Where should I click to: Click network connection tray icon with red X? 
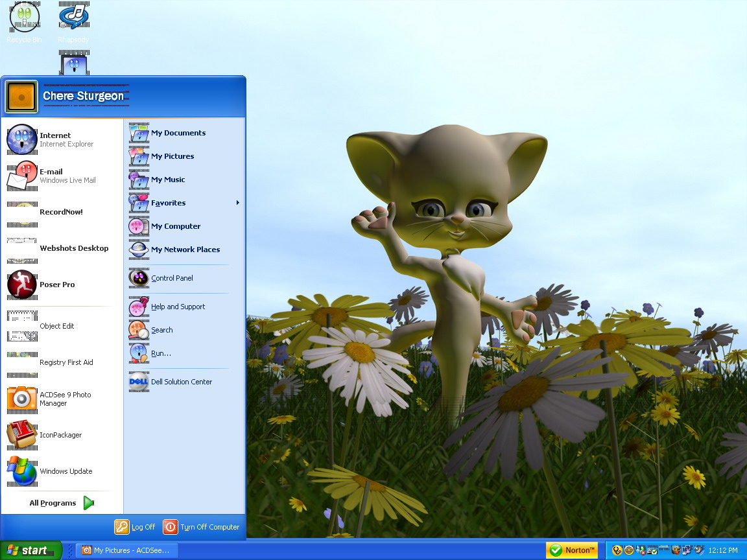(641, 550)
